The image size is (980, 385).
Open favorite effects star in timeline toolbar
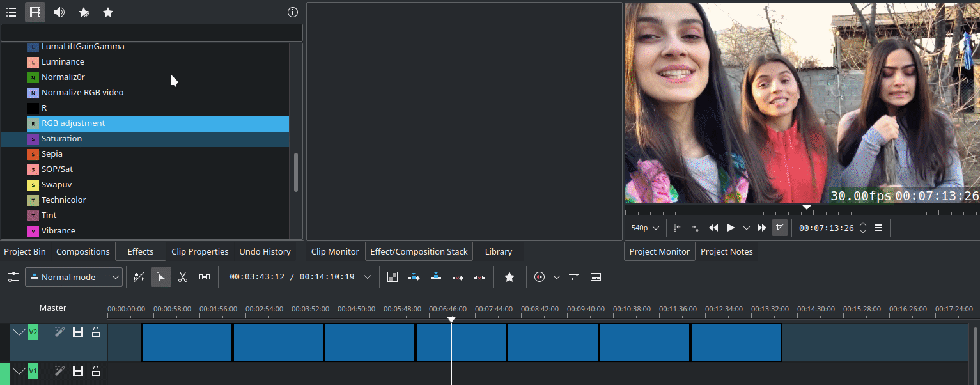pos(509,277)
